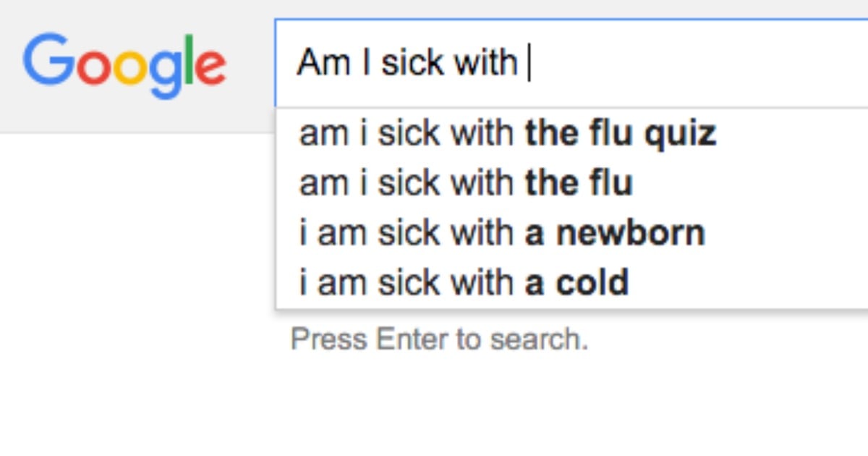This screenshot has width=868, height=456.
Task: Focus the search box containing 'Am I sick with'
Action: click(571, 63)
